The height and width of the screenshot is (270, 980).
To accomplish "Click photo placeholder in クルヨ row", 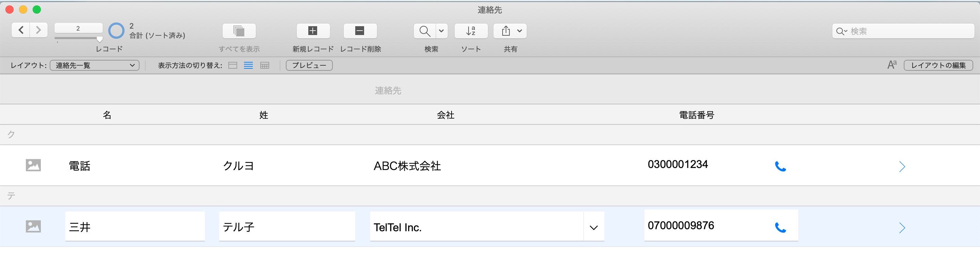I will pos(33,165).
